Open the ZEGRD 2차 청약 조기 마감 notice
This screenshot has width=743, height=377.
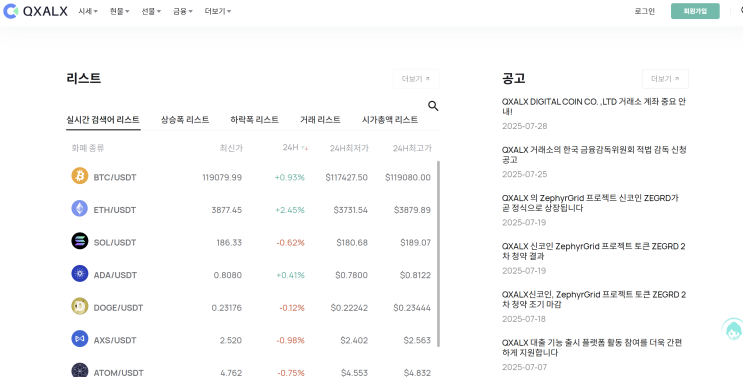coord(594,300)
